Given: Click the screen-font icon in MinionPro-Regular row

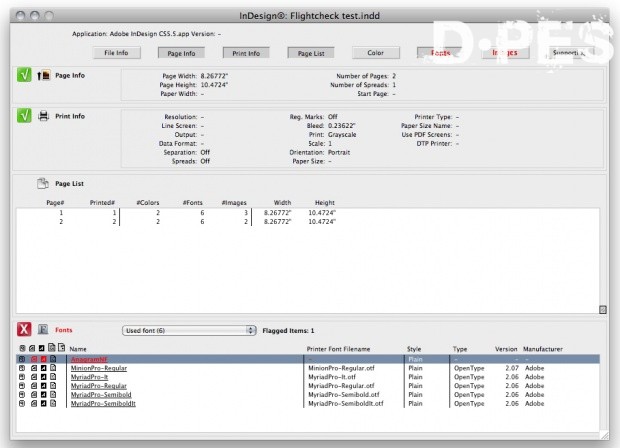Looking at the screenshot, I should pos(34,368).
